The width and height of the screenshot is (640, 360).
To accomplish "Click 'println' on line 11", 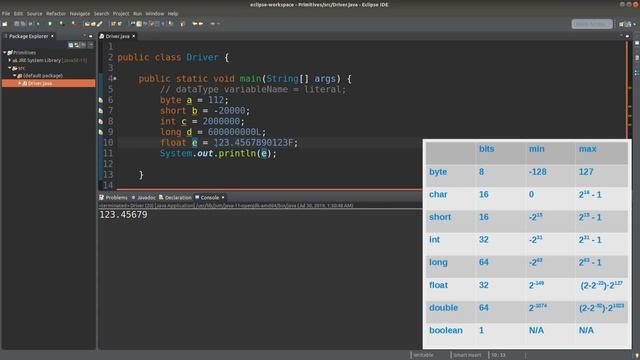I will [x=237, y=153].
